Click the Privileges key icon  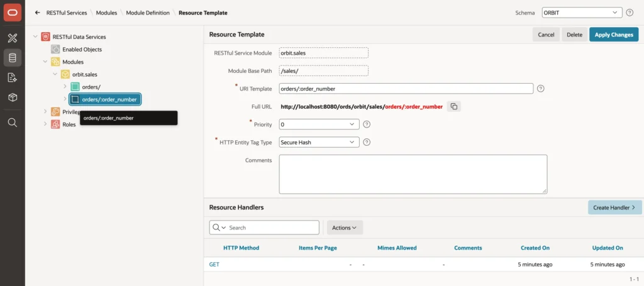(x=55, y=112)
